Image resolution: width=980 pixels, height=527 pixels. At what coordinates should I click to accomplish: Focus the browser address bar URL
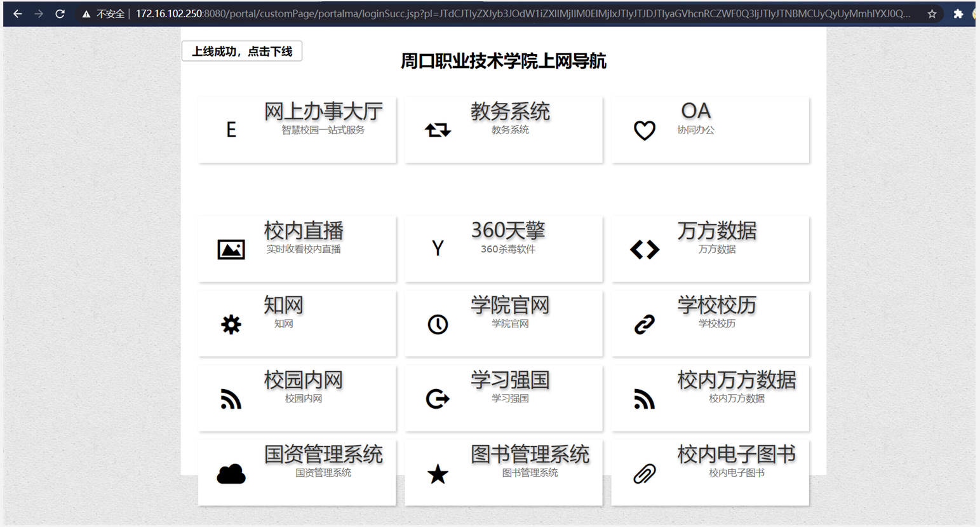coord(523,14)
